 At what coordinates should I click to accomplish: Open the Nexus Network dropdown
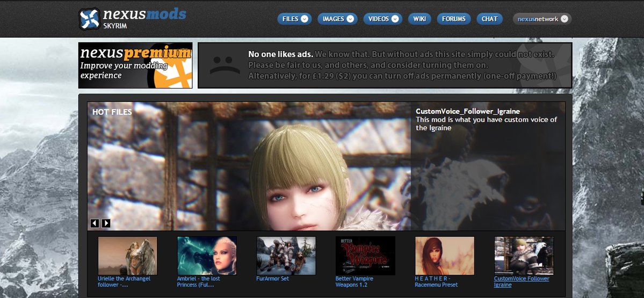click(542, 19)
